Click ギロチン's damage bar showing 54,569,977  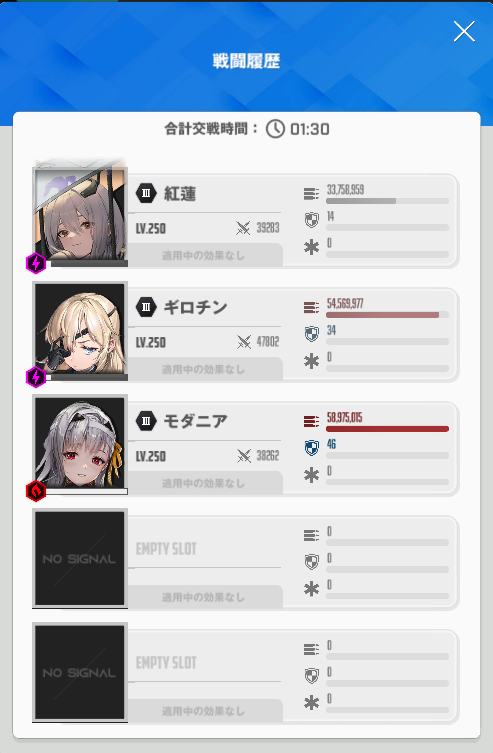[387, 315]
